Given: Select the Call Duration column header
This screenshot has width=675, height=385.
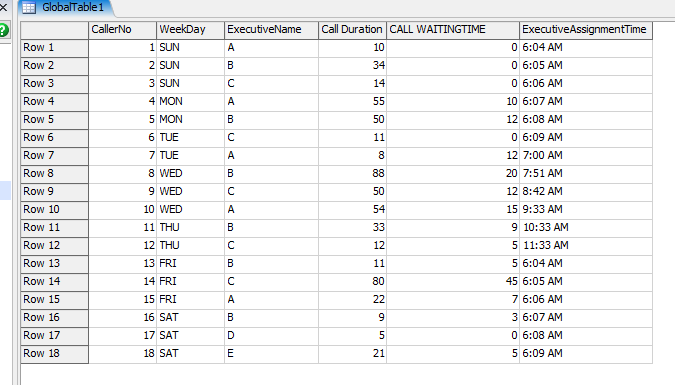Looking at the screenshot, I should (352, 30).
